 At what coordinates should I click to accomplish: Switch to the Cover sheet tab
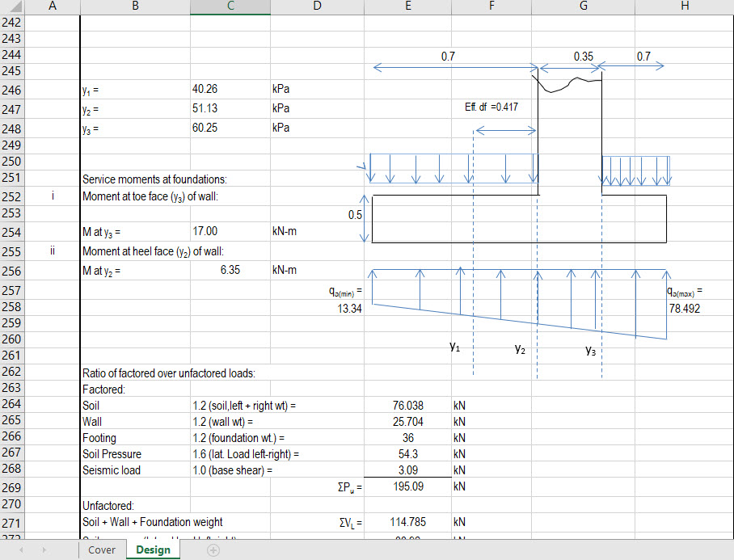click(x=101, y=549)
